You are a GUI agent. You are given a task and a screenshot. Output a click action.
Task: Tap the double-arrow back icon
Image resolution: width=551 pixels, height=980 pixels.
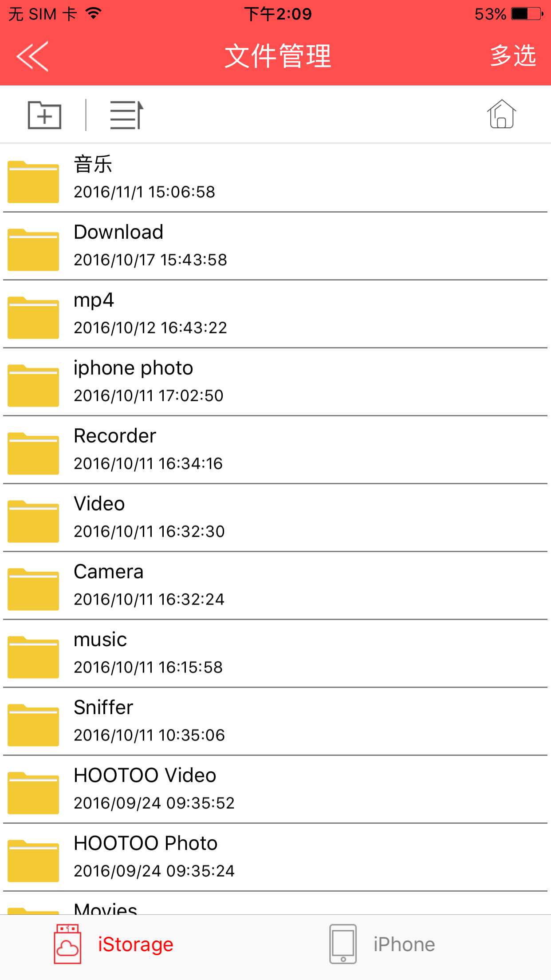coord(32,56)
